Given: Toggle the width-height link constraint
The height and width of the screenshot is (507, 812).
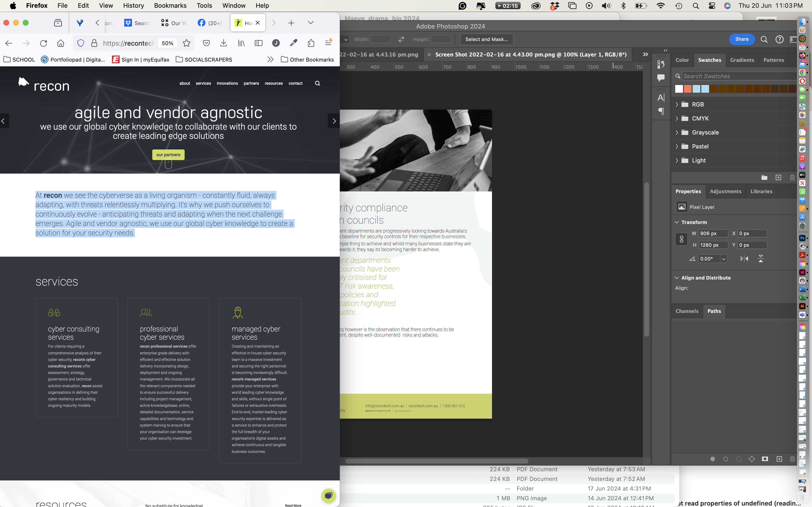Looking at the screenshot, I should coord(681,239).
